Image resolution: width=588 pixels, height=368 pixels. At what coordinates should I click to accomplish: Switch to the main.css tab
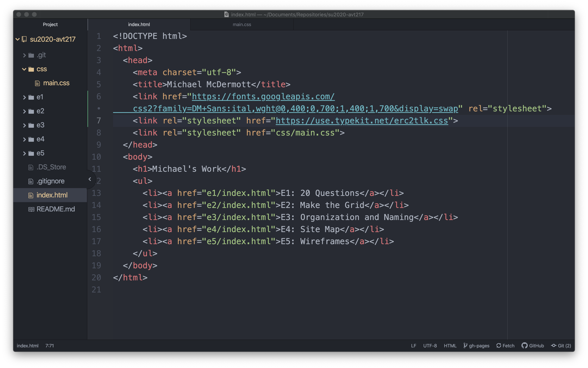[x=242, y=25]
